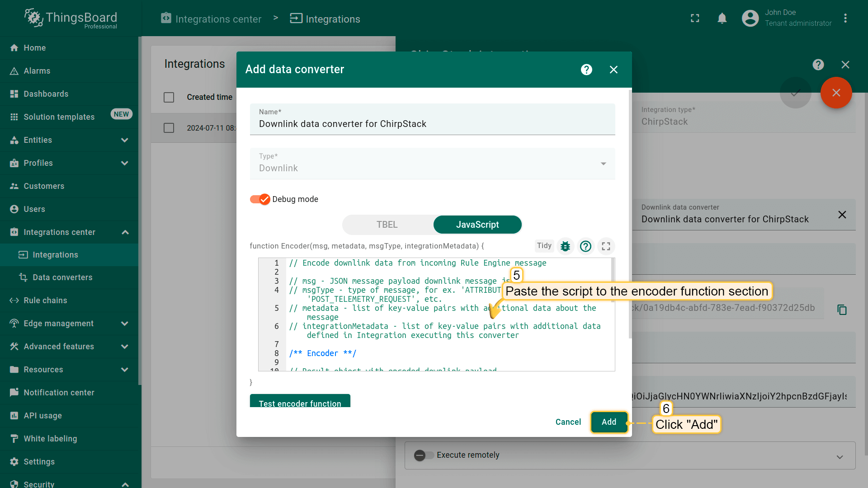The width and height of the screenshot is (868, 488).
Task: Disable the Debug mode toggle
Action: tap(260, 199)
